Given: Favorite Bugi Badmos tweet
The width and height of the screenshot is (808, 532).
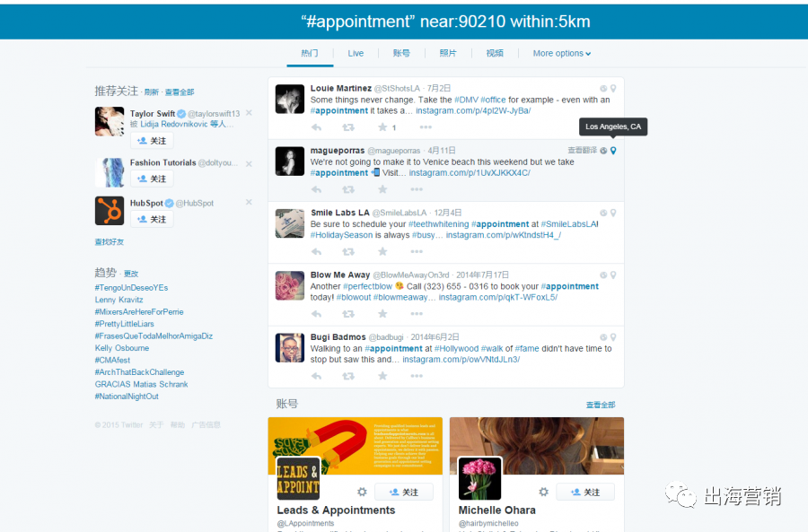Looking at the screenshot, I should click(382, 376).
